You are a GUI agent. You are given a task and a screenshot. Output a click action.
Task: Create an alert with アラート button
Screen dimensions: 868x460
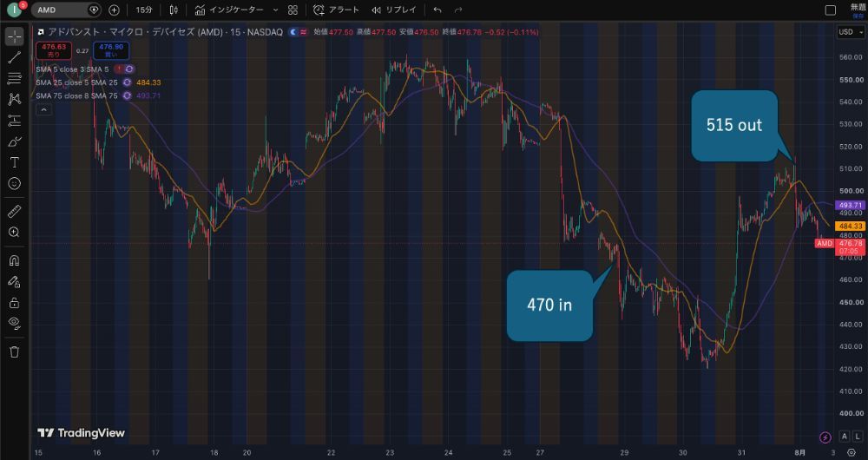336,10
